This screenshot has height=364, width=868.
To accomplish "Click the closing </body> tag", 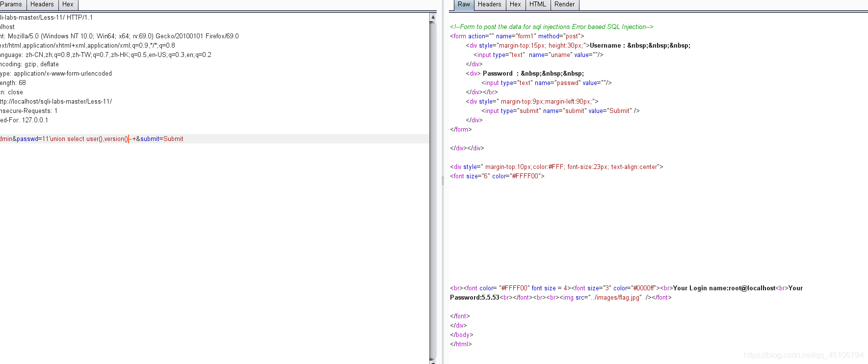I will pos(462,335).
